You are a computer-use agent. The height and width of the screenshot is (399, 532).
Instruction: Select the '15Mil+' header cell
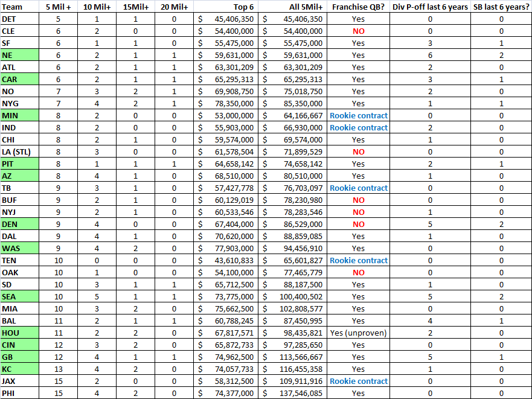[x=135, y=7]
